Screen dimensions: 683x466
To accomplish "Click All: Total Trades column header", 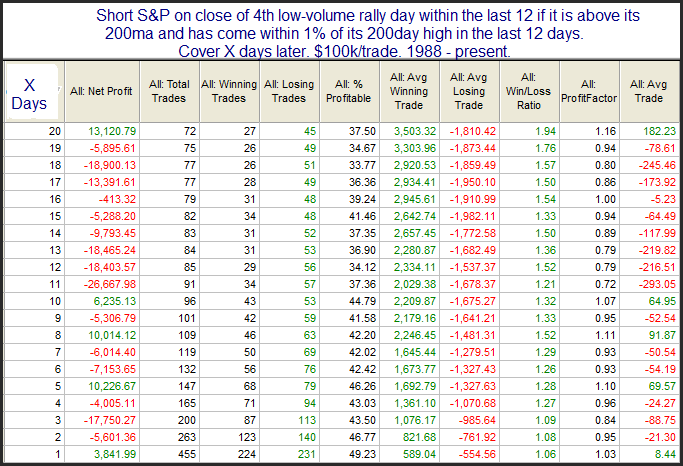I will (169, 92).
